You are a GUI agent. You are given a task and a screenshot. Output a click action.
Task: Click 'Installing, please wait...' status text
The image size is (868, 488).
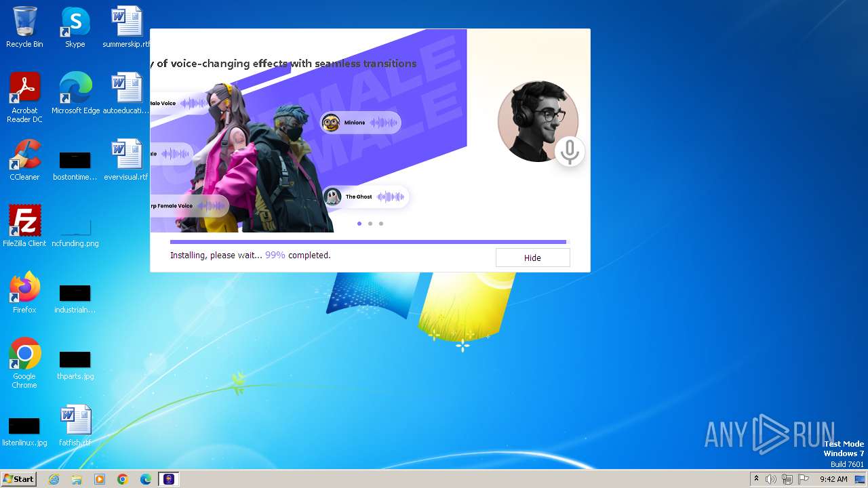[x=216, y=256]
